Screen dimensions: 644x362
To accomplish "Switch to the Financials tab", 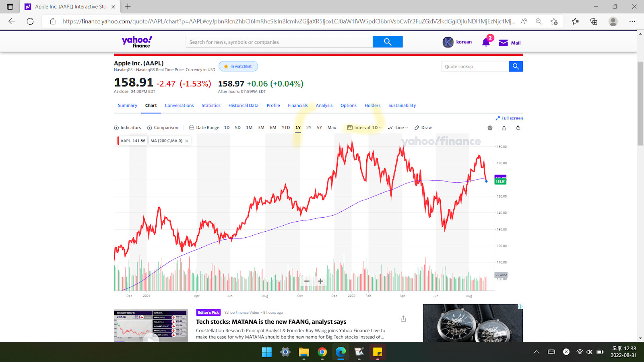I will (298, 105).
